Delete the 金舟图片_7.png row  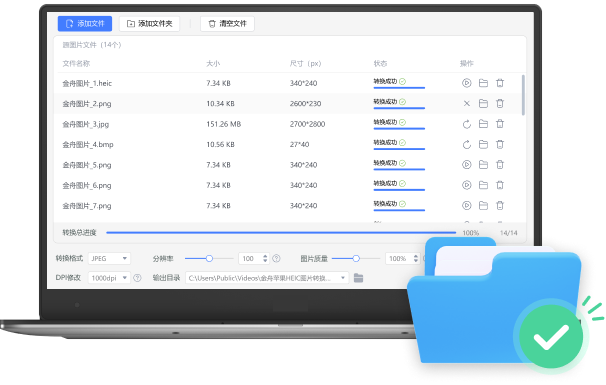pyautogui.click(x=500, y=205)
